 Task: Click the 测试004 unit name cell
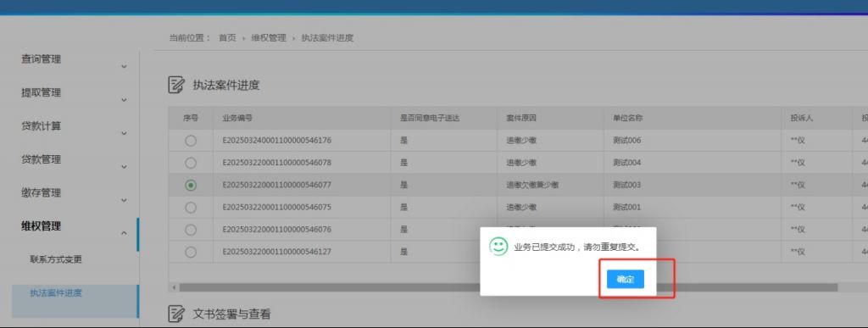point(626,163)
